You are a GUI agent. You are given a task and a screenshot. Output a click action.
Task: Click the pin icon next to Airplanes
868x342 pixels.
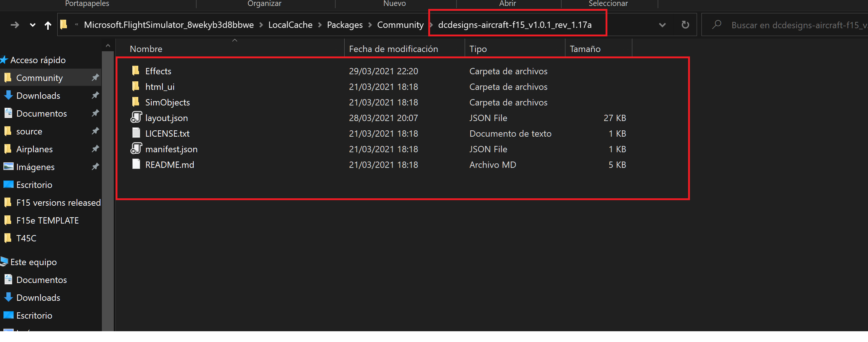click(x=95, y=149)
